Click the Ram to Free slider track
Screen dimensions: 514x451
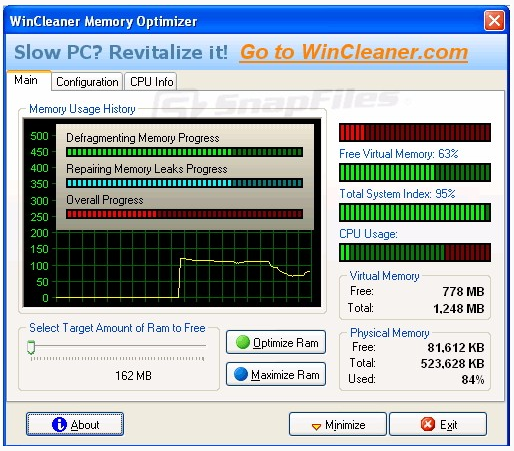[117, 346]
